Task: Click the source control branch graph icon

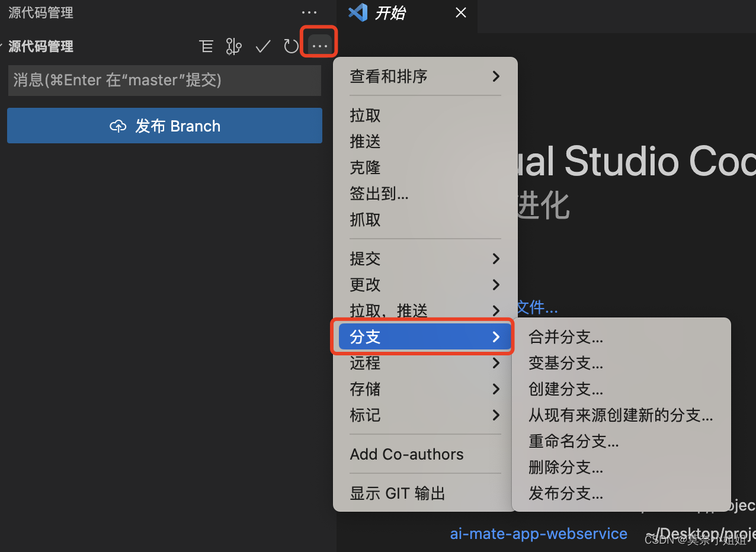Action: [234, 46]
